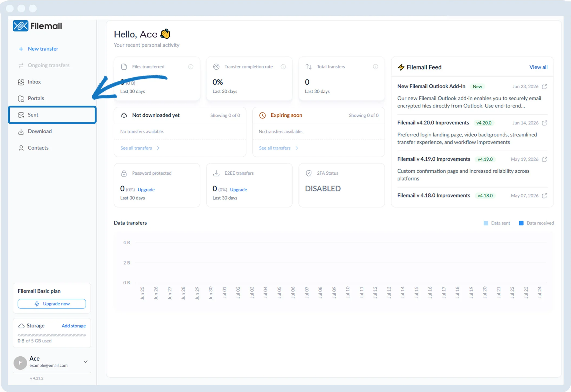
Task: Click Upgrade link under E2EE transfers
Action: coord(238,190)
